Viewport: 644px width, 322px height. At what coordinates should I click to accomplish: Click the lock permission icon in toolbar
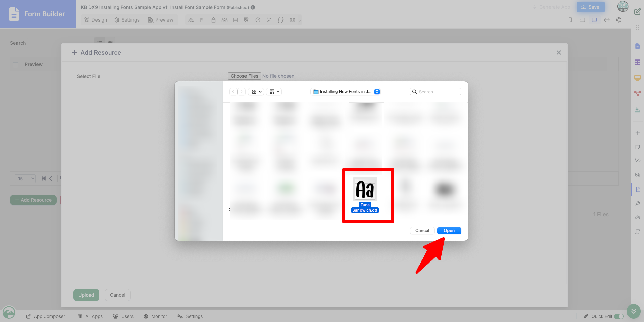pos(213,20)
